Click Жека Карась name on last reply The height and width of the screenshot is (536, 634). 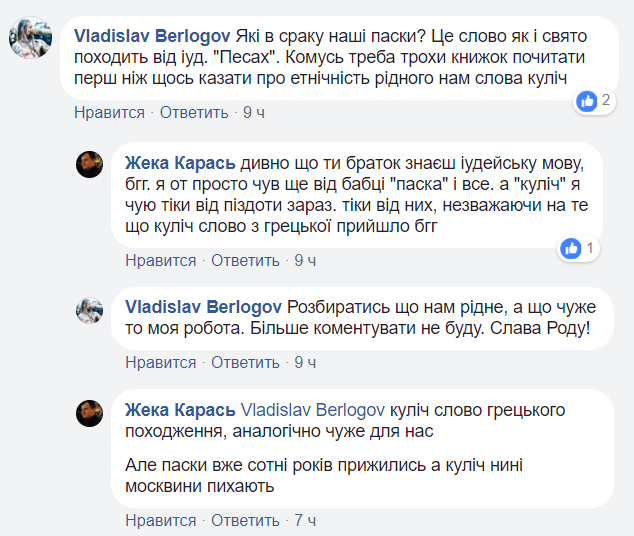(x=180, y=410)
